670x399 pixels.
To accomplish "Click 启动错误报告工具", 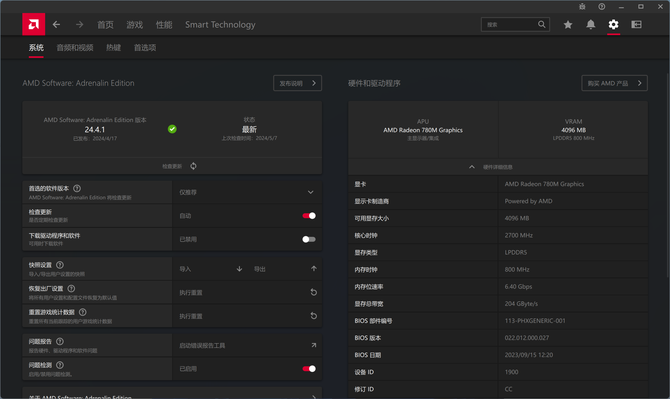I will coord(202,345).
